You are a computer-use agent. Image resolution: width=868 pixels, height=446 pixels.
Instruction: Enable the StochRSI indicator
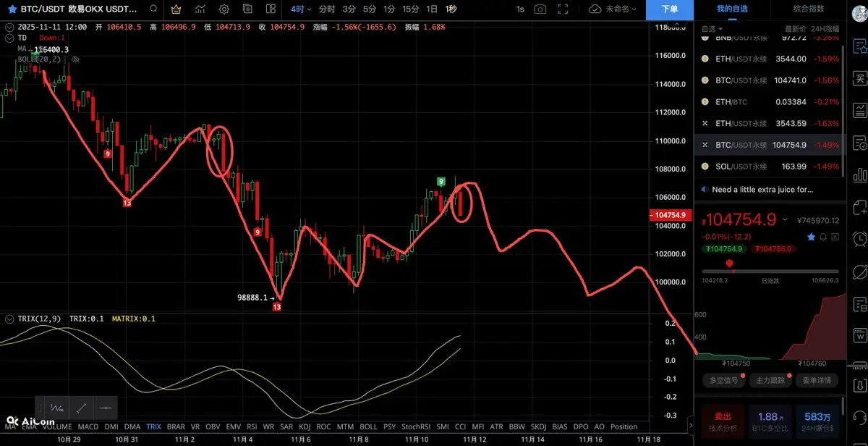tap(416, 427)
